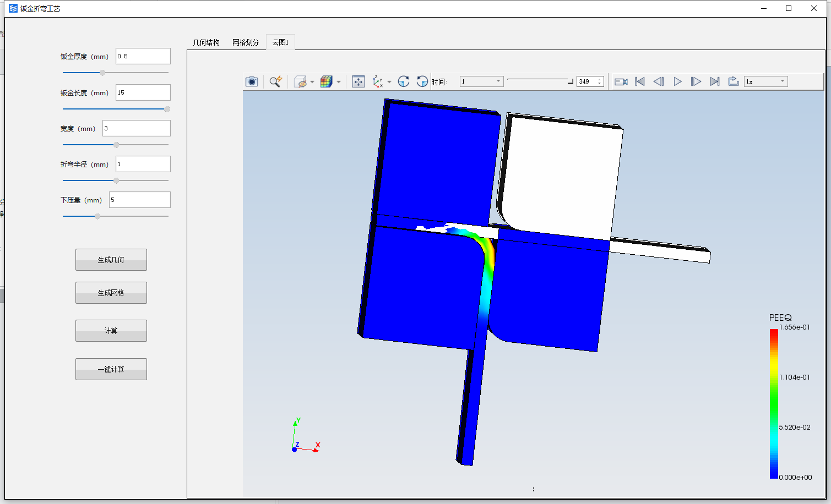Click the 下压量 slider handle
This screenshot has width=831, height=504.
click(x=97, y=216)
